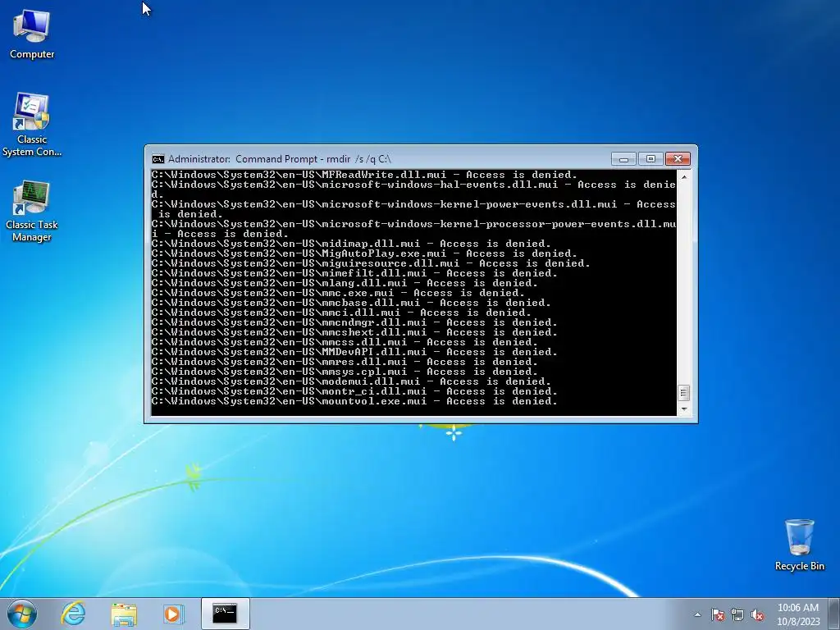Viewport: 840px width, 630px height.
Task: Click the mmcshext.dll.mui output line
Action: tap(354, 332)
